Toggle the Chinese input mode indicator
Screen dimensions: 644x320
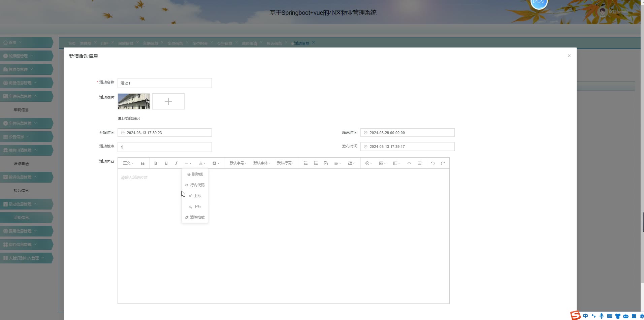pos(585,316)
